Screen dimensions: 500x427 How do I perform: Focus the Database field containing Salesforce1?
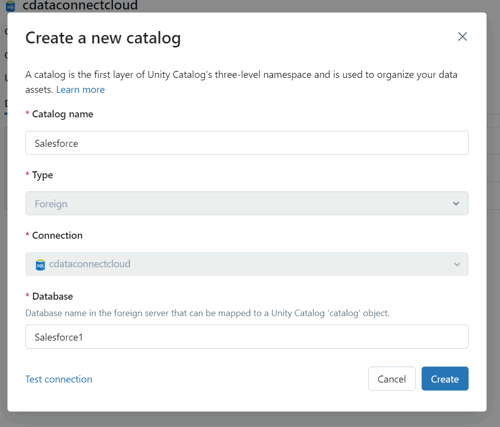click(247, 337)
